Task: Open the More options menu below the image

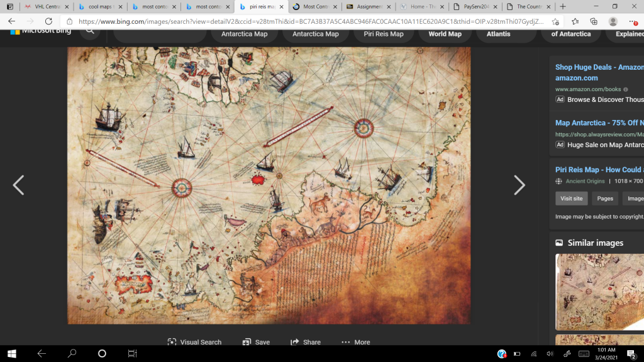Action: [x=345, y=342]
